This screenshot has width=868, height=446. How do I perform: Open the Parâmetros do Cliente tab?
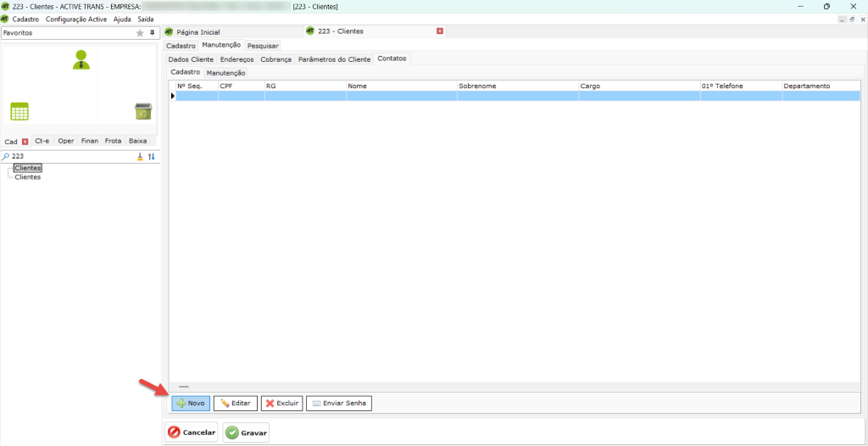(334, 59)
